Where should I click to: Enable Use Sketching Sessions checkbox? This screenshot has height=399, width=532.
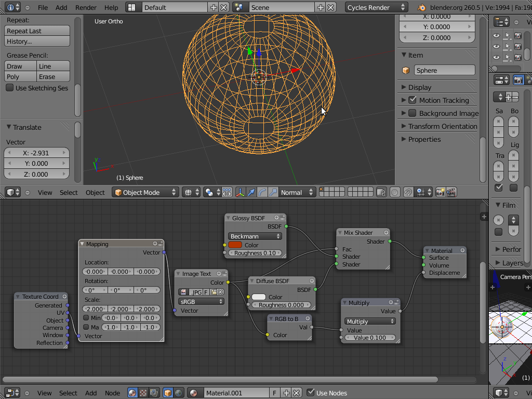coord(9,88)
